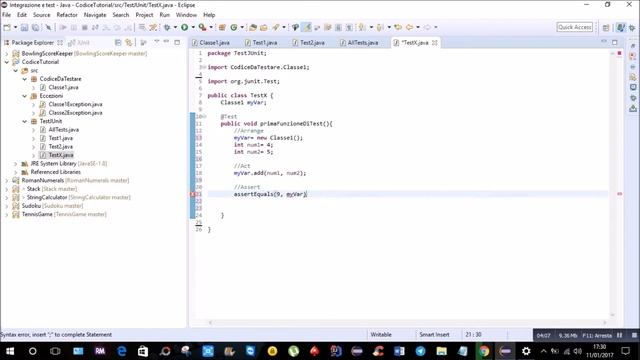
Task: Maximize the Package Explorer view
Action: click(177, 42)
